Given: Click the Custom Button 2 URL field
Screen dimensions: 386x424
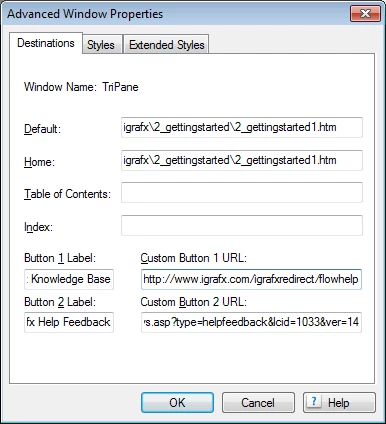Looking at the screenshot, I should [251, 322].
